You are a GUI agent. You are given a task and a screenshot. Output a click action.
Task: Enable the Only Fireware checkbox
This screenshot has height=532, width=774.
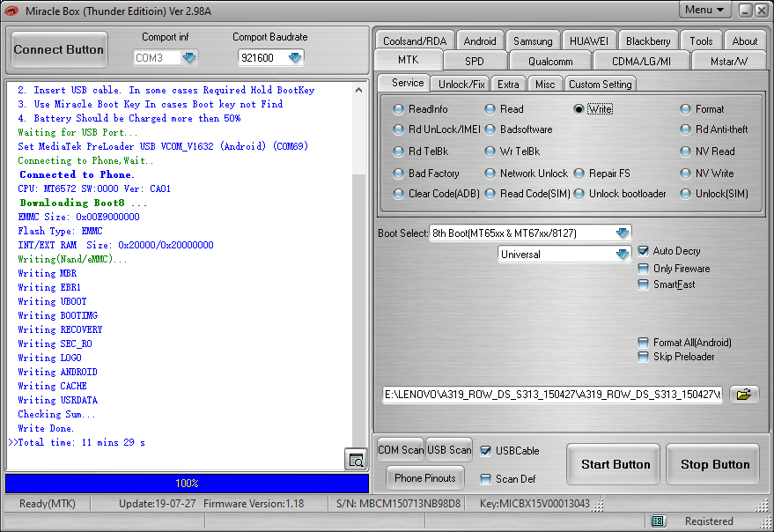pos(643,269)
